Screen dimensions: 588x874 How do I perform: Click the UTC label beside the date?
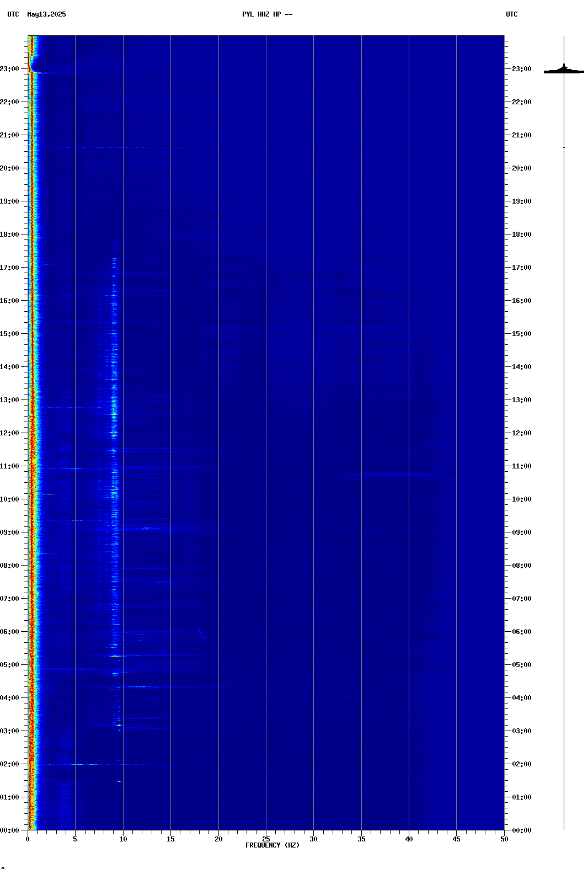click(x=13, y=14)
